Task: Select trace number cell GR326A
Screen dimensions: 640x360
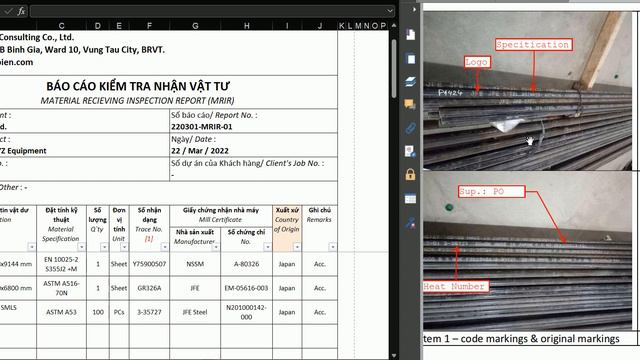Action: (x=149, y=288)
